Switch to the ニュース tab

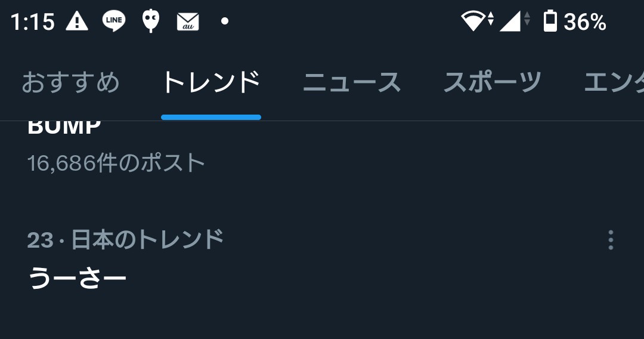pyautogui.click(x=352, y=82)
